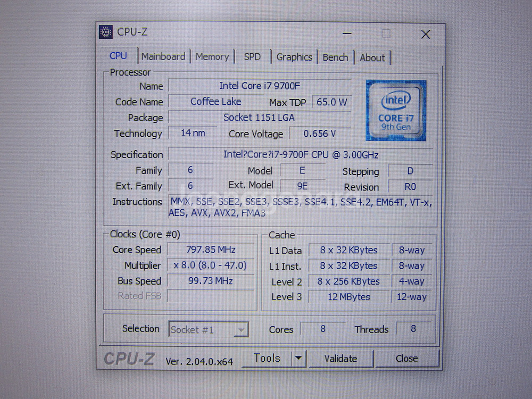Click the Cores count value 8
The height and width of the screenshot is (399, 532).
click(323, 329)
